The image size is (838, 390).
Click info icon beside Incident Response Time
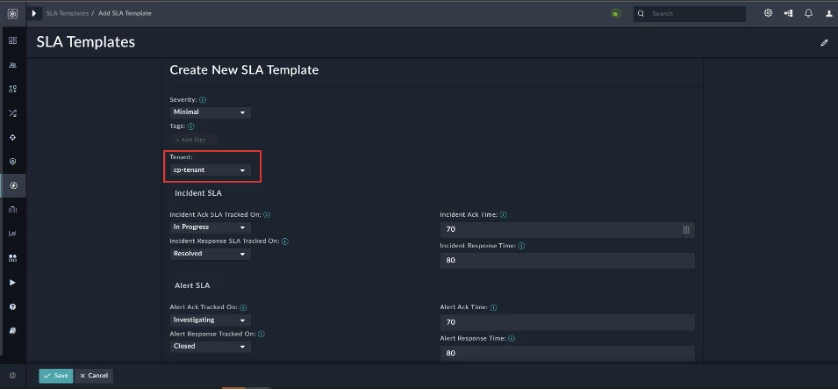point(521,246)
